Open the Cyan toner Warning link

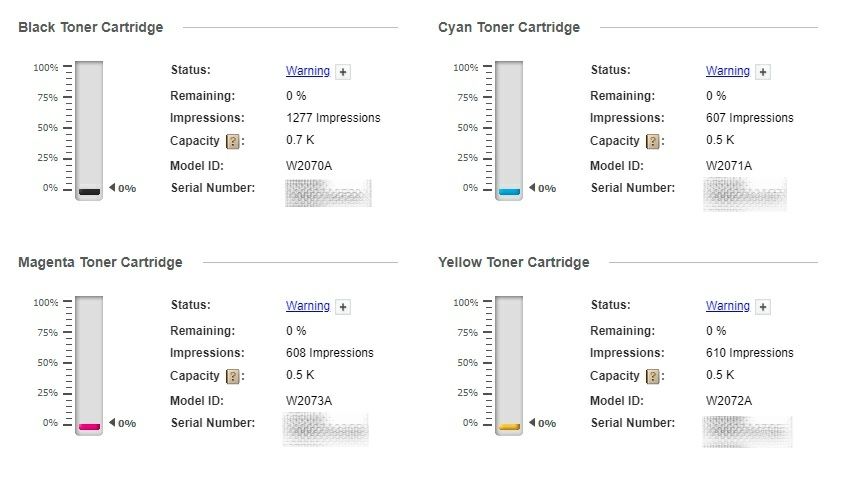coord(727,71)
